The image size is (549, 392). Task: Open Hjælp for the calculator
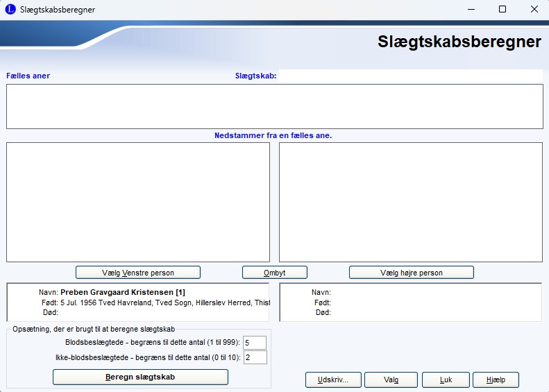pyautogui.click(x=496, y=380)
